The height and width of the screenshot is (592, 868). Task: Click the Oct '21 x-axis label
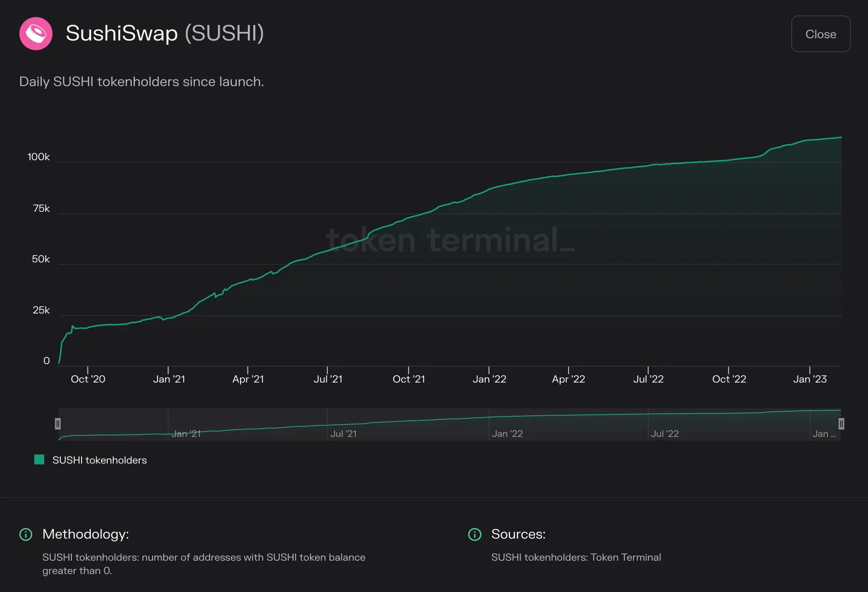pyautogui.click(x=409, y=379)
